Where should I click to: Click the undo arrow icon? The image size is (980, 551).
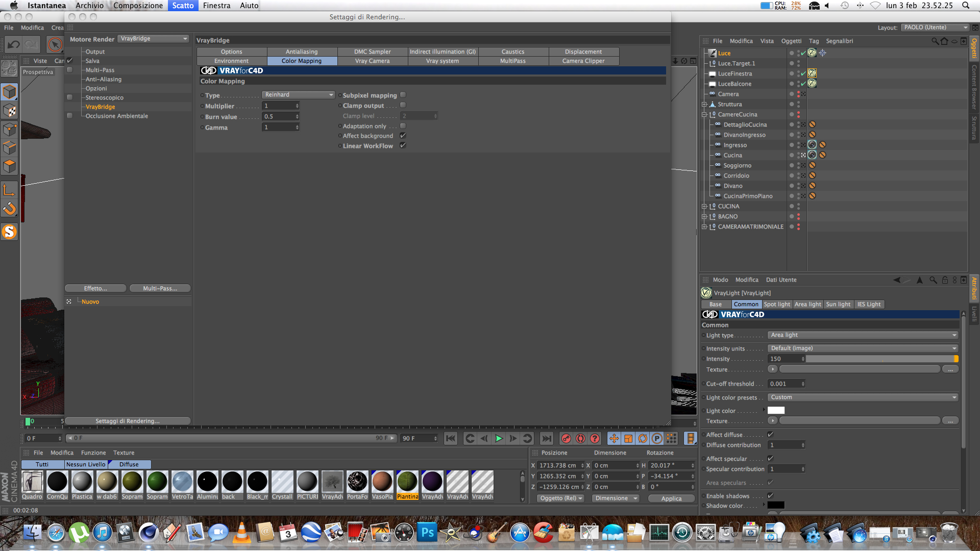[14, 45]
